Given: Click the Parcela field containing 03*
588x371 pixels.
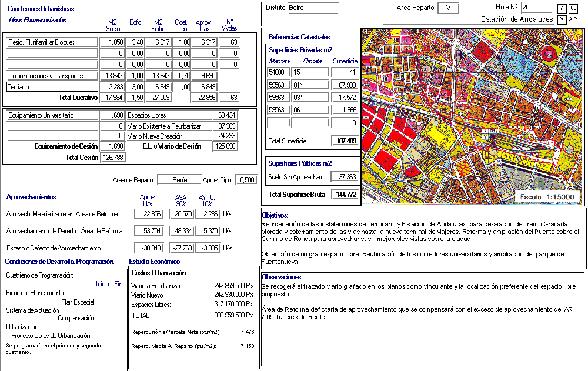Looking at the screenshot, I should click(310, 97).
